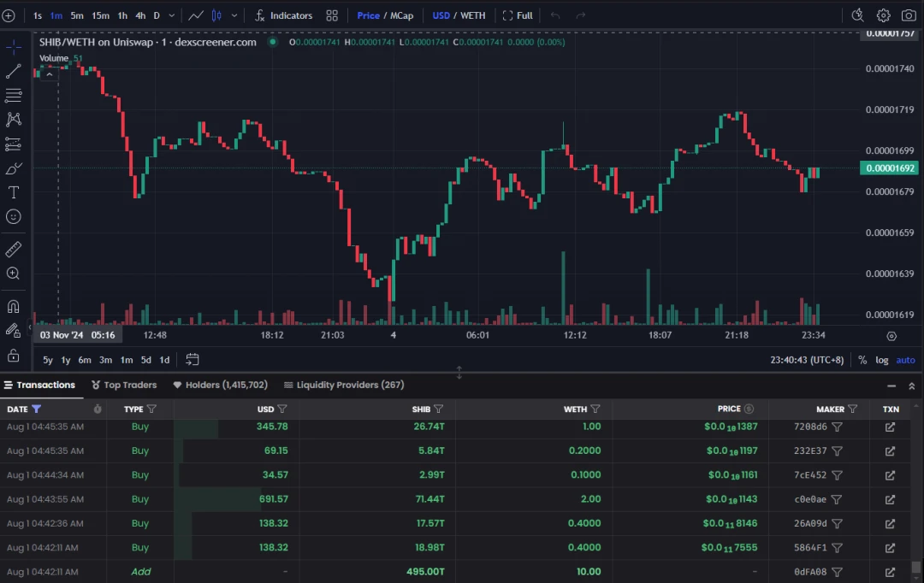Enter Full screen chart mode

(518, 15)
